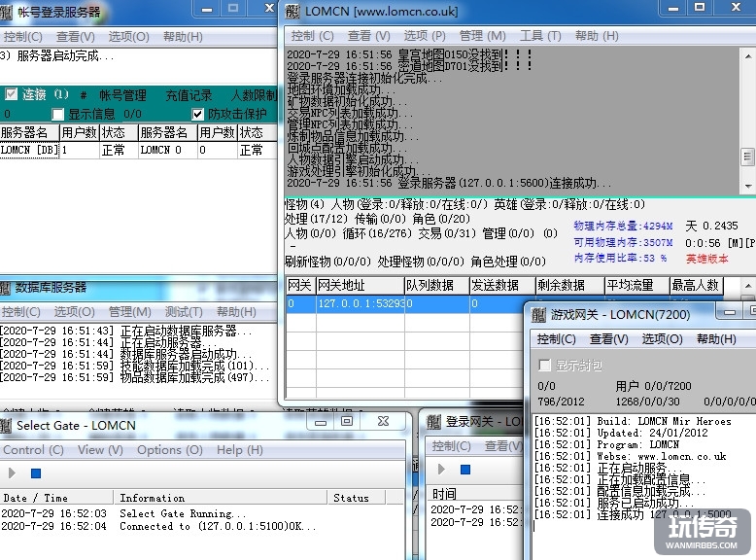Viewport: 756px width, 560px height.
Task: Click the LOMCN window title icon
Action: [x=292, y=11]
